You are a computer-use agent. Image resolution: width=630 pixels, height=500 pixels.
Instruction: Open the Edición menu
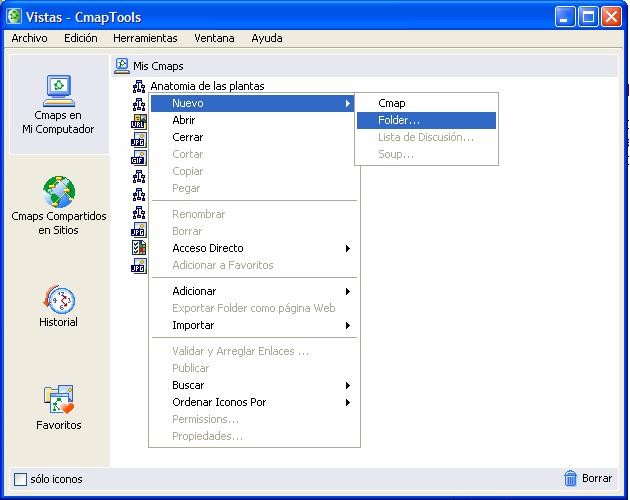tap(81, 38)
